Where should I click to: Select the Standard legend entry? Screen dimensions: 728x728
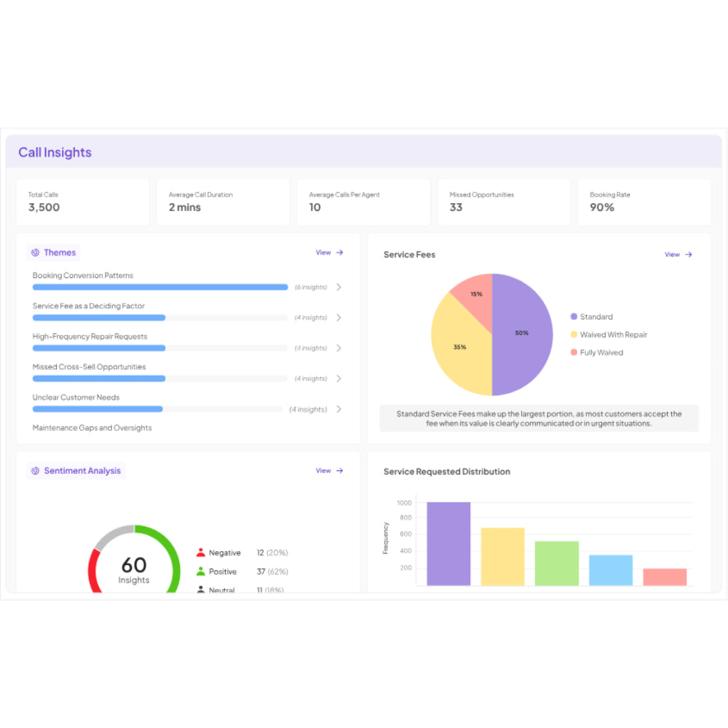tap(593, 317)
